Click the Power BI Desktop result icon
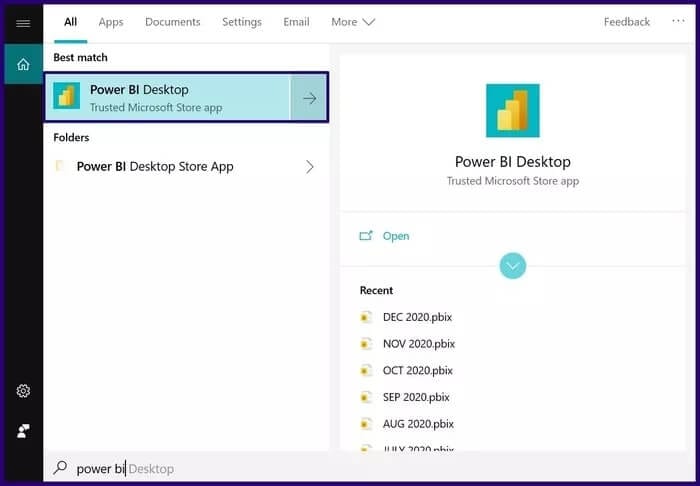700x486 pixels. pos(67,96)
